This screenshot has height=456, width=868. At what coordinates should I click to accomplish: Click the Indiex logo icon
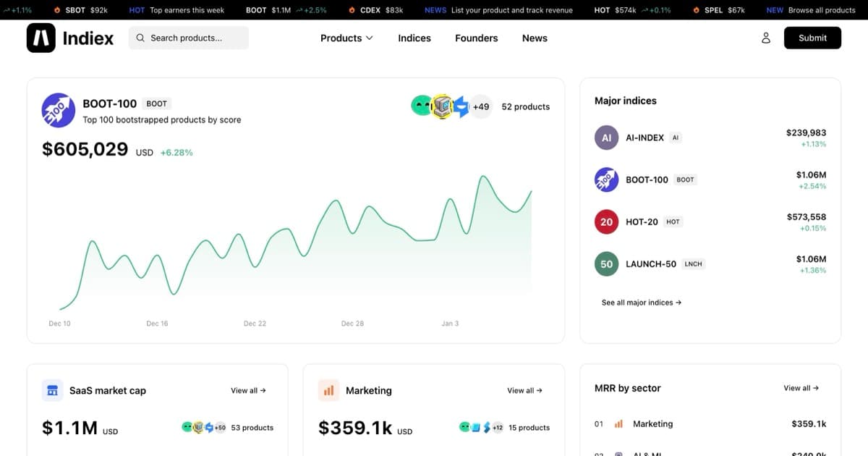[41, 38]
